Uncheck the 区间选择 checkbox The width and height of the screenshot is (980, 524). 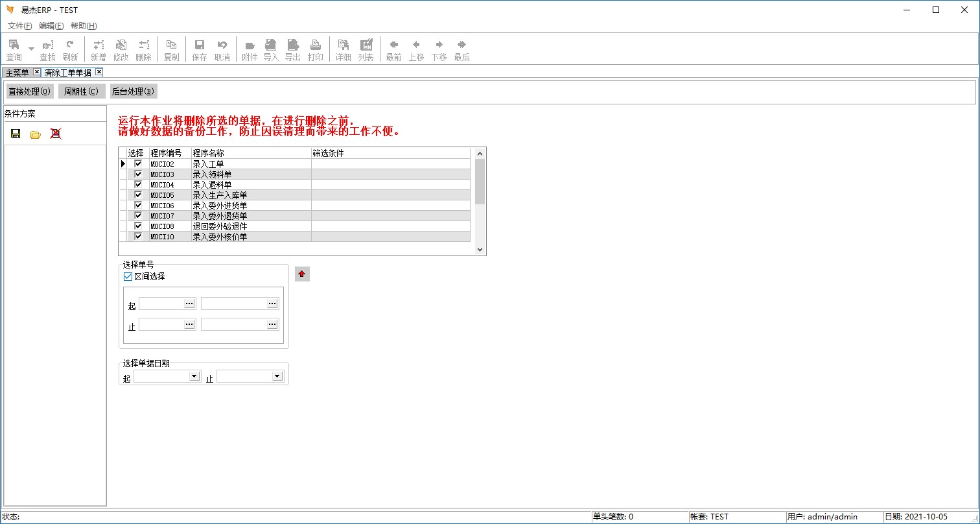128,277
